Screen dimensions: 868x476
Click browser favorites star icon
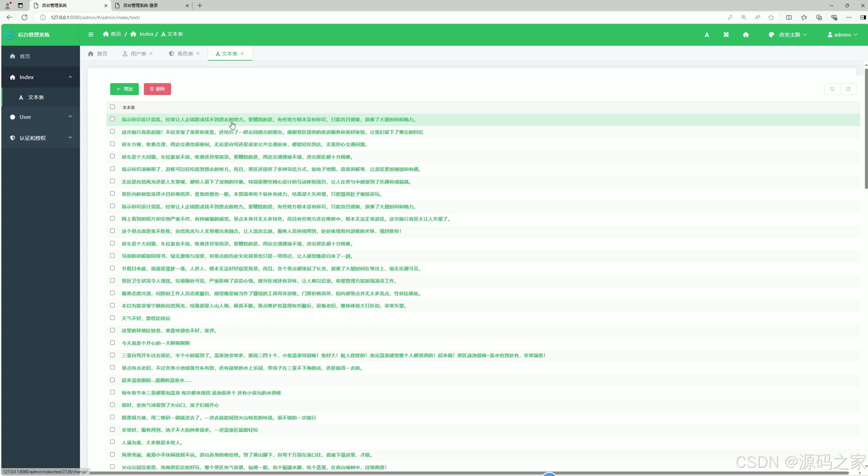(771, 18)
